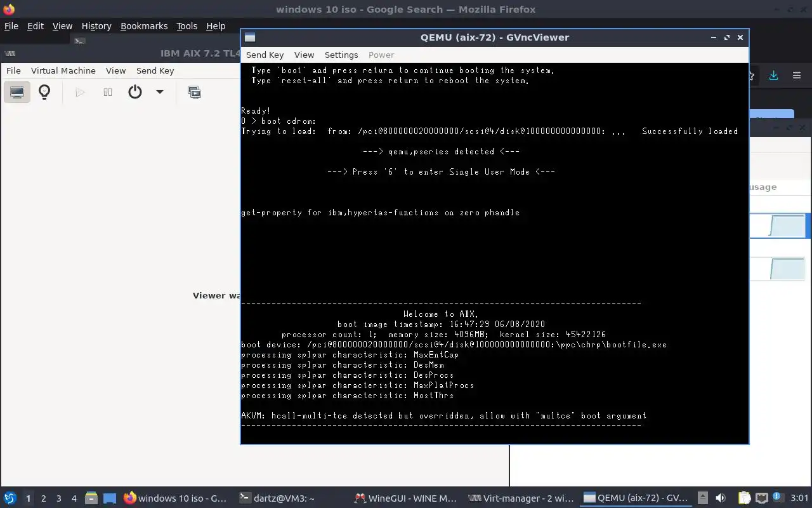
Task: Open the taskbar window list arrow
Action: pos(703,498)
